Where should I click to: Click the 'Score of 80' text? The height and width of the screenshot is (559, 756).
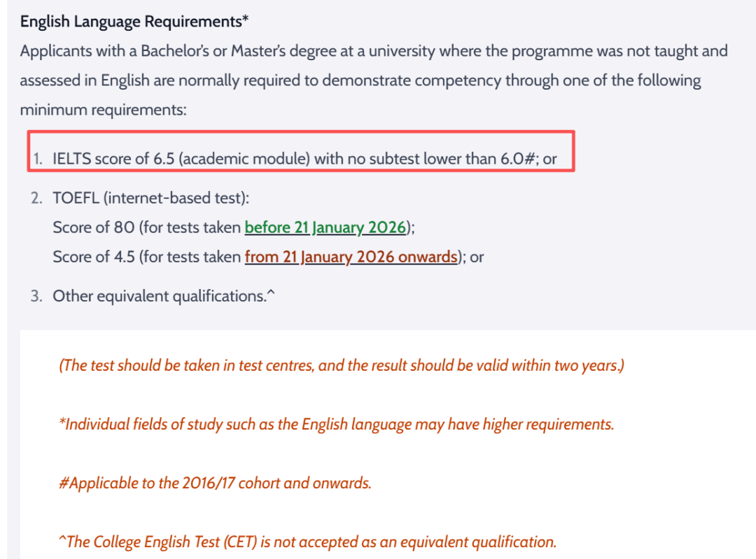tap(94, 227)
